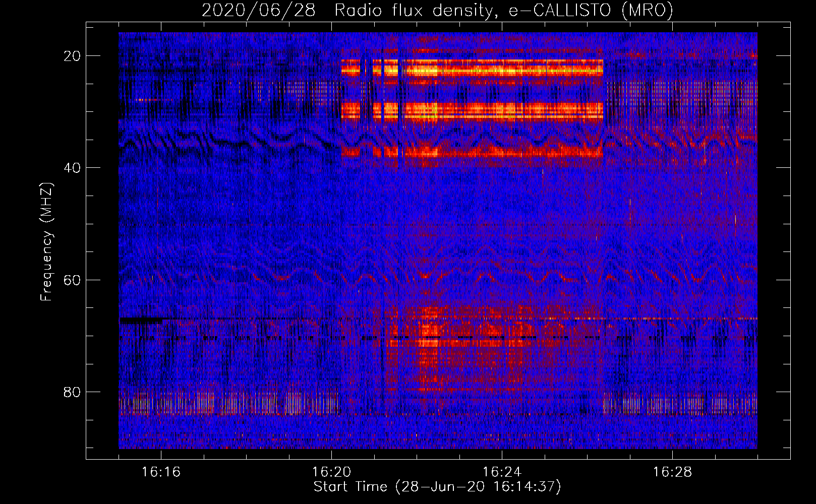
Task: Click the 'Frequency (MHZ)' axis label
Action: pyautogui.click(x=46, y=242)
